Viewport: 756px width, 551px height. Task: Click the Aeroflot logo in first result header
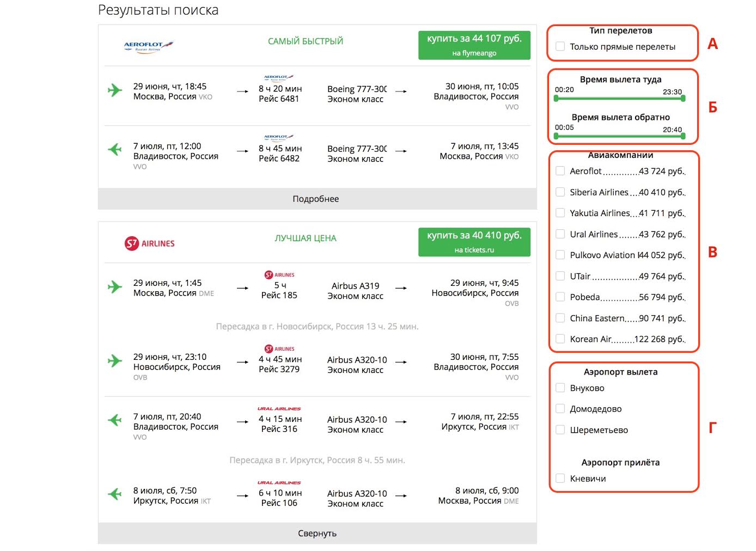[x=148, y=46]
